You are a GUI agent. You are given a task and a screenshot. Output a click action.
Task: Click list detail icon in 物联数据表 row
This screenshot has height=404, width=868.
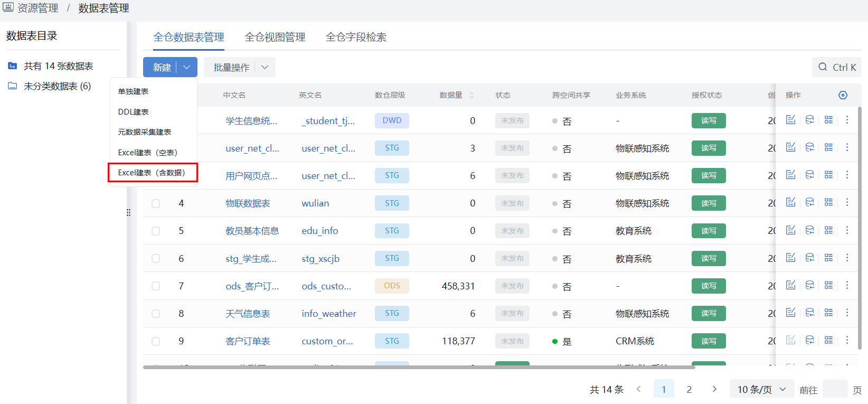click(x=828, y=202)
